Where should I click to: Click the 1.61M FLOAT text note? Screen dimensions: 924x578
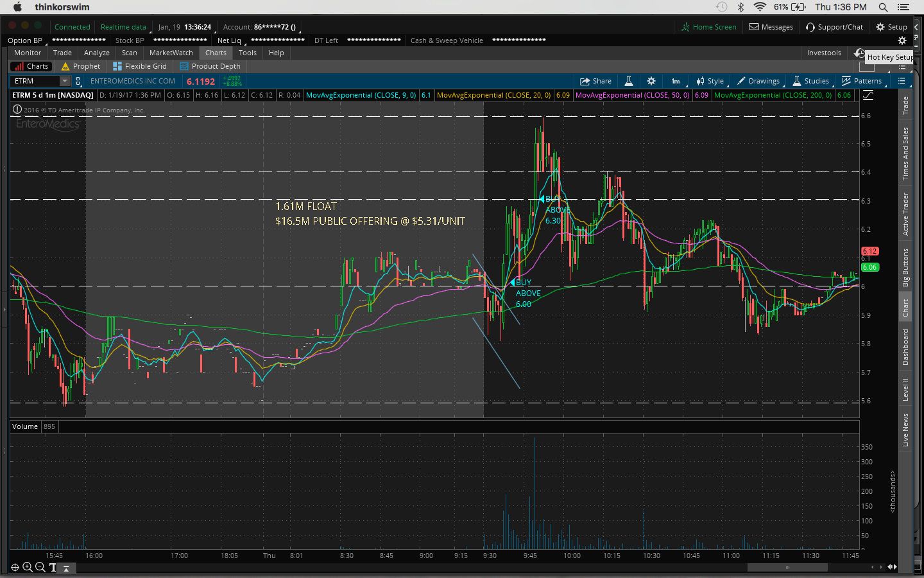pos(306,206)
